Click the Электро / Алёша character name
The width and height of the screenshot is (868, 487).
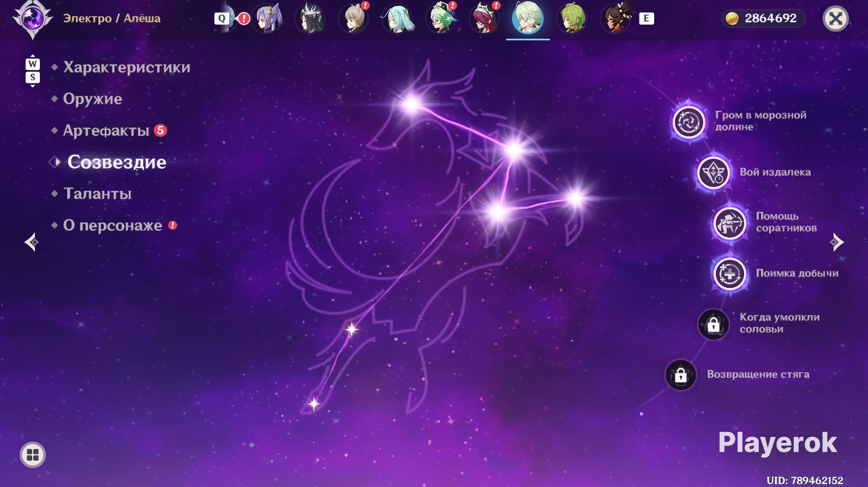(112, 19)
